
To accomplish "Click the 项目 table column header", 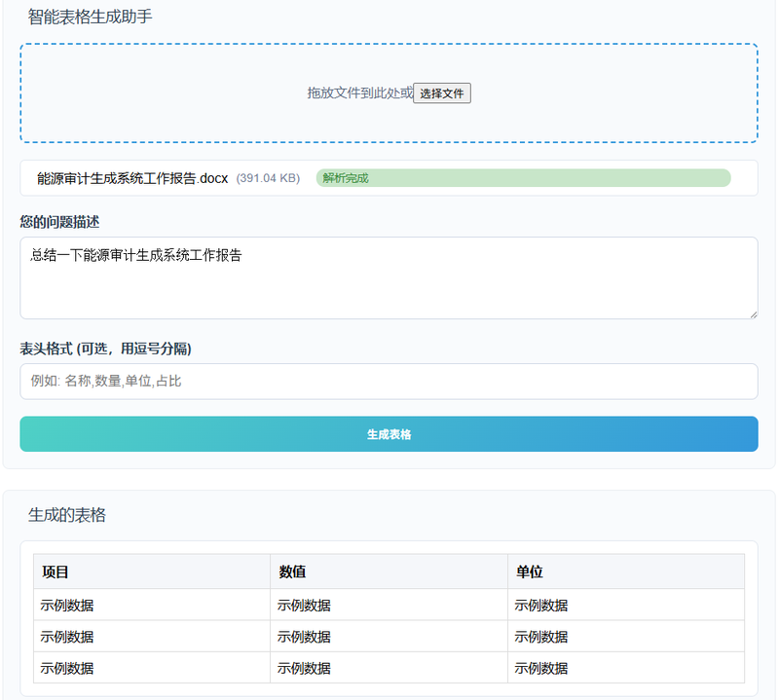I will pyautogui.click(x=152, y=571).
